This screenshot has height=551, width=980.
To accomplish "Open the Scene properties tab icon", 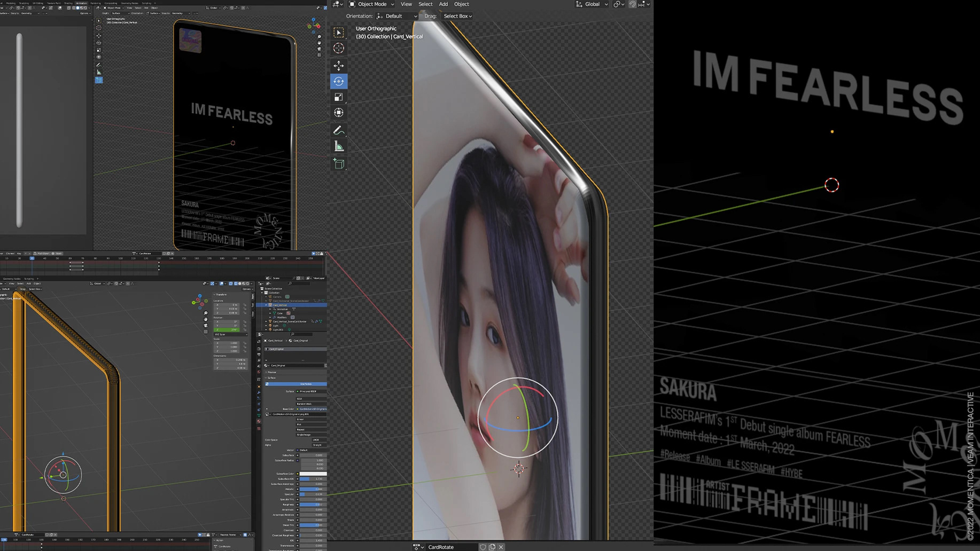I will 259,366.
